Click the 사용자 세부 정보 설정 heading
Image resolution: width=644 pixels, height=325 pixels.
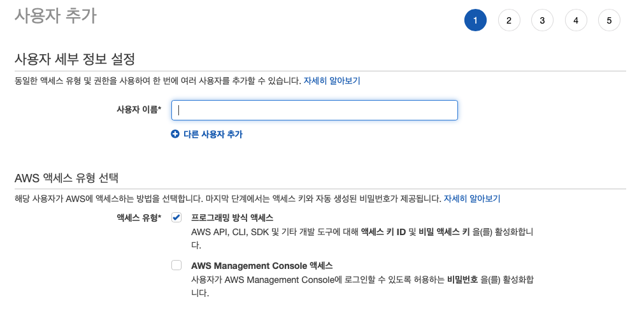75,59
